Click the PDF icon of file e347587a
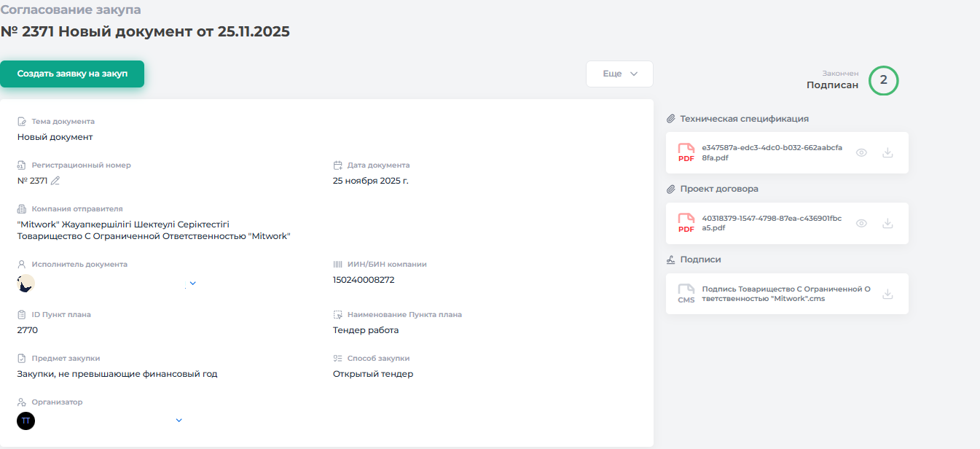Screen dimensions: 980x449 [x=686, y=152]
